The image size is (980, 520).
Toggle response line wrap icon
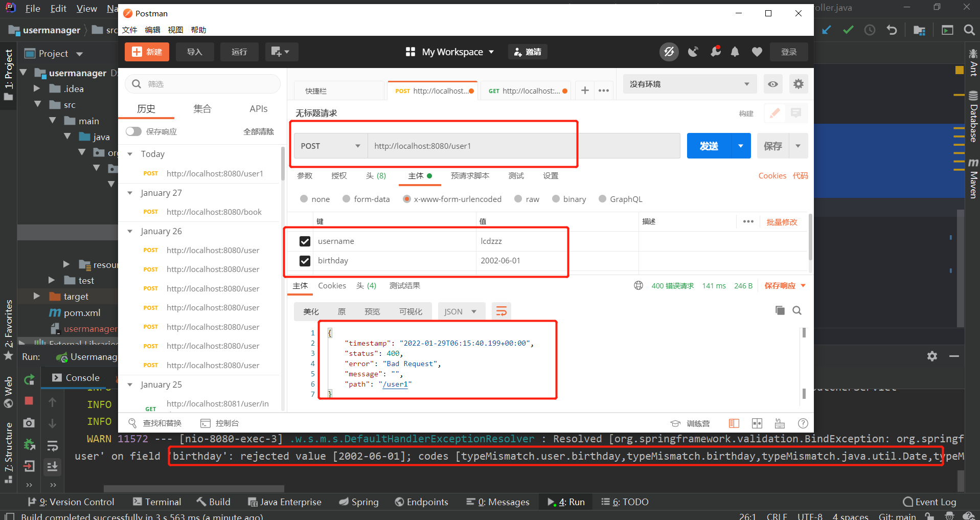tap(501, 311)
